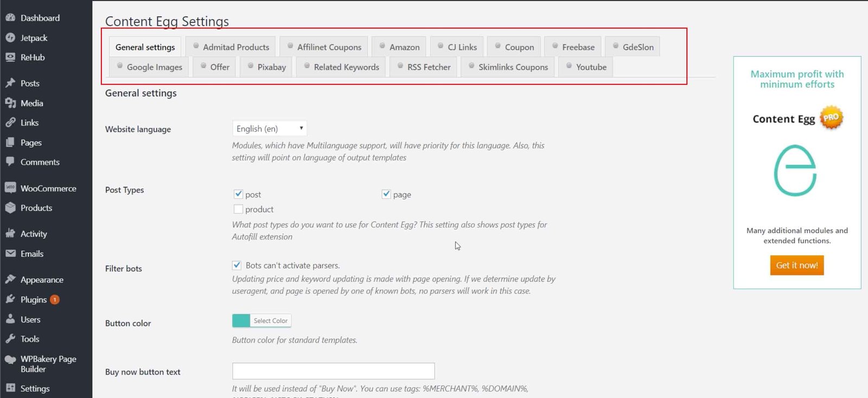Open the RSS Fetcher tab
This screenshot has width=868, height=398.
(x=423, y=67)
